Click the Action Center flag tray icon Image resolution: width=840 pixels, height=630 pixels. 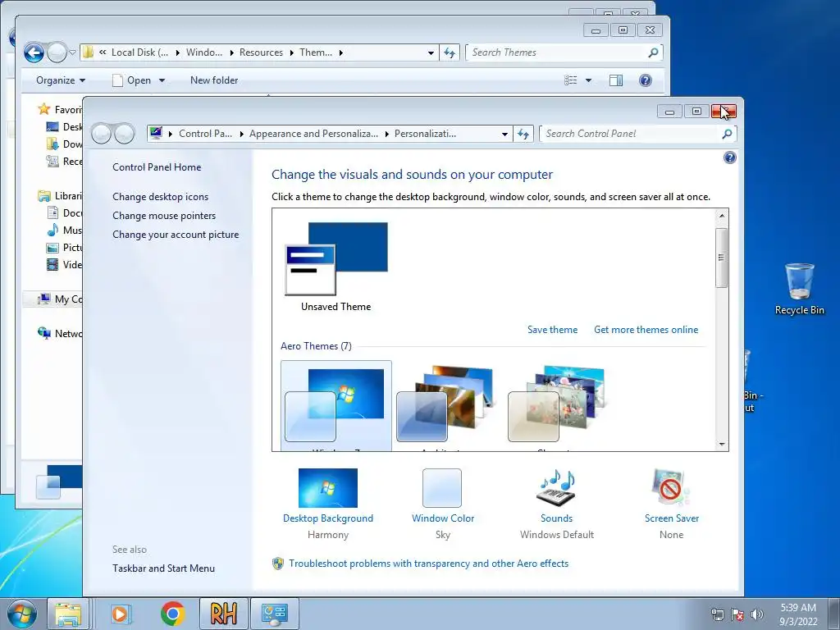click(x=737, y=614)
